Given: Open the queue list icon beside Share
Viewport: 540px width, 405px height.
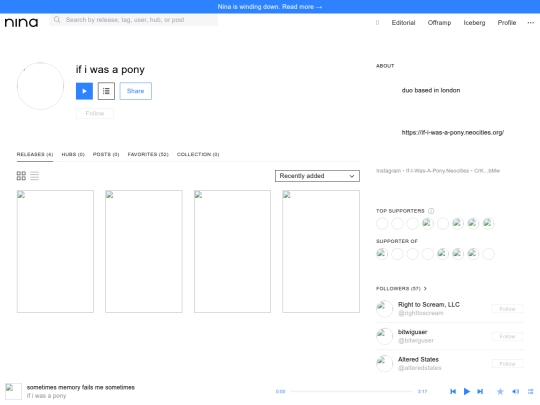Looking at the screenshot, I should click(106, 91).
